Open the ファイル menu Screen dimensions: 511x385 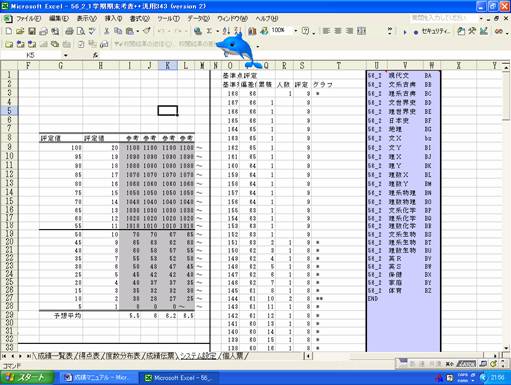(x=28, y=19)
